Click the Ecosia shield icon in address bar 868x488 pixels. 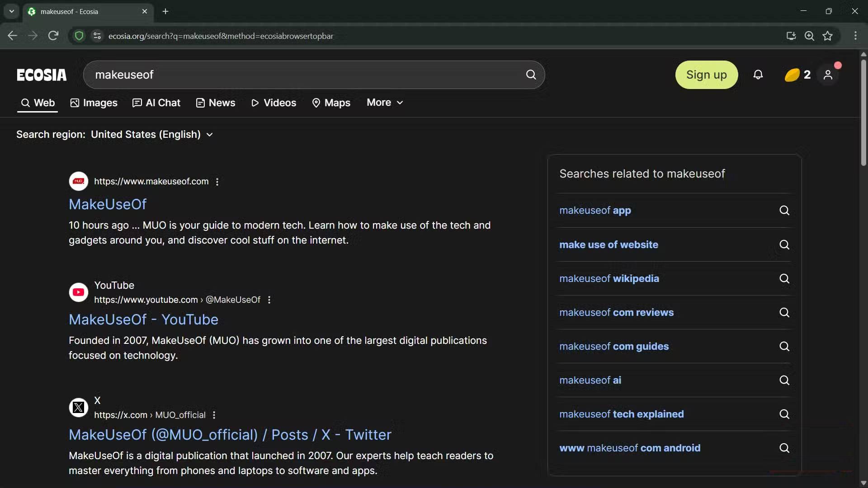click(x=79, y=36)
